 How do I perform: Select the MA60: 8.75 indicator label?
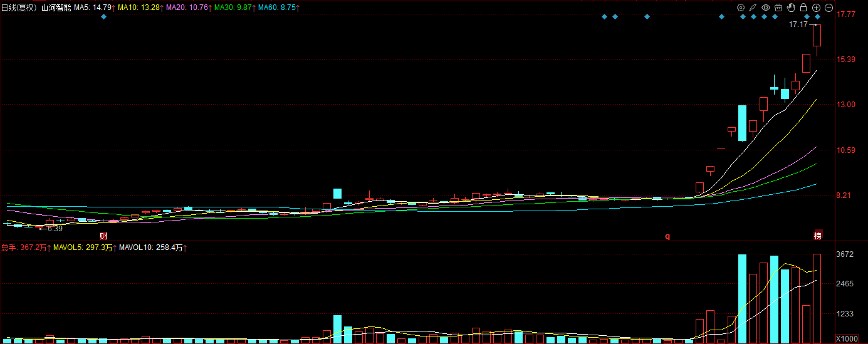pos(278,8)
